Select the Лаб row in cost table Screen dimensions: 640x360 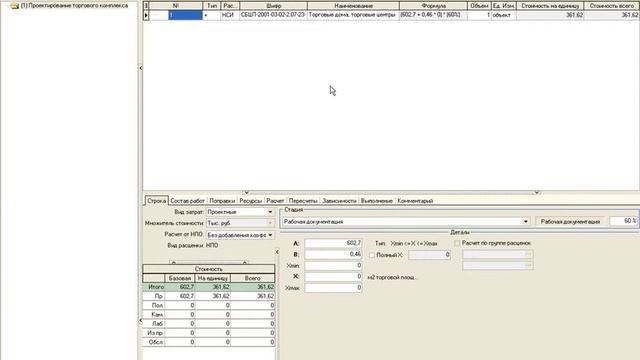point(209,324)
